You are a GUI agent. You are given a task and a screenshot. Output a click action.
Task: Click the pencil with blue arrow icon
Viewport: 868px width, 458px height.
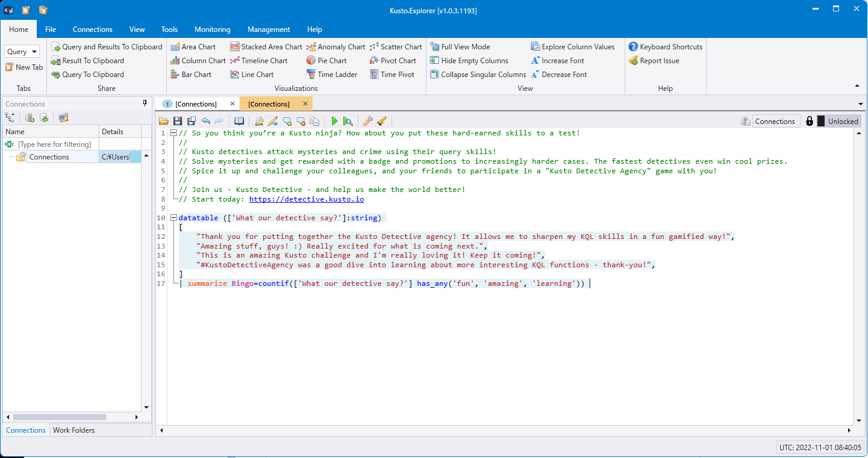[x=273, y=121]
